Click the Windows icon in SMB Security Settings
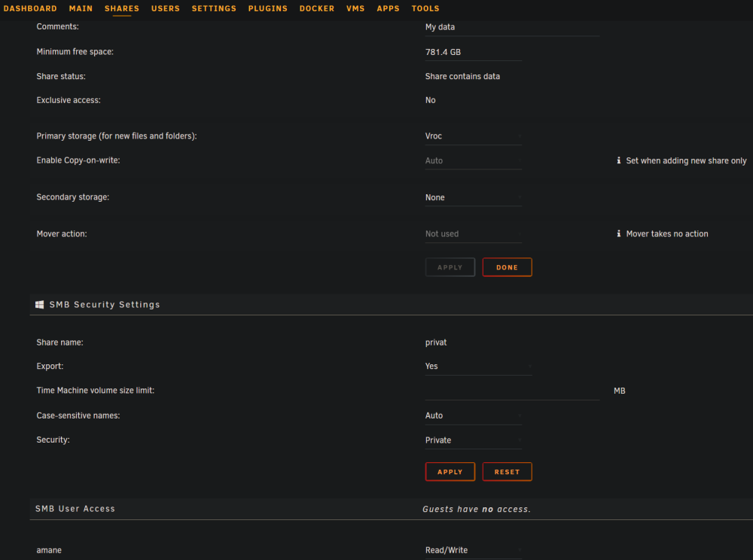This screenshot has height=560, width=753. [39, 305]
